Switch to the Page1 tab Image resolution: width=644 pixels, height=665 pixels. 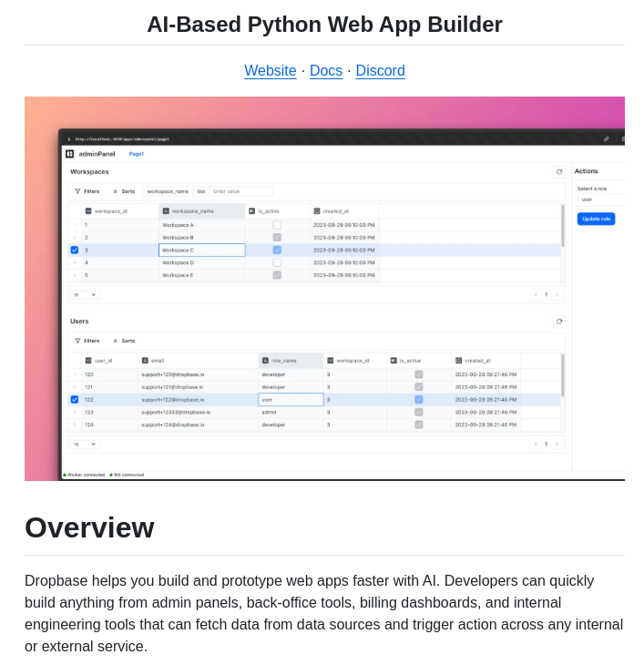(x=137, y=154)
